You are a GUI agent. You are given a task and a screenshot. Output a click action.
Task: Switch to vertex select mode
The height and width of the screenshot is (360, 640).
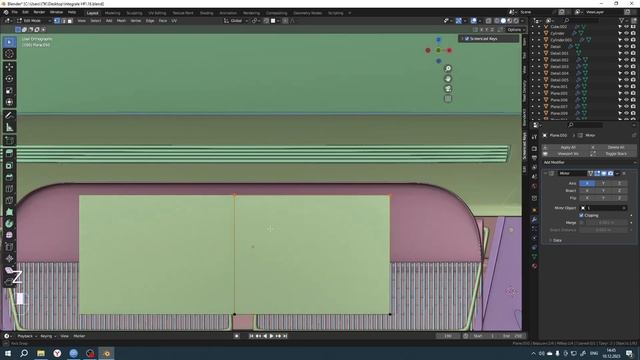(57, 20)
